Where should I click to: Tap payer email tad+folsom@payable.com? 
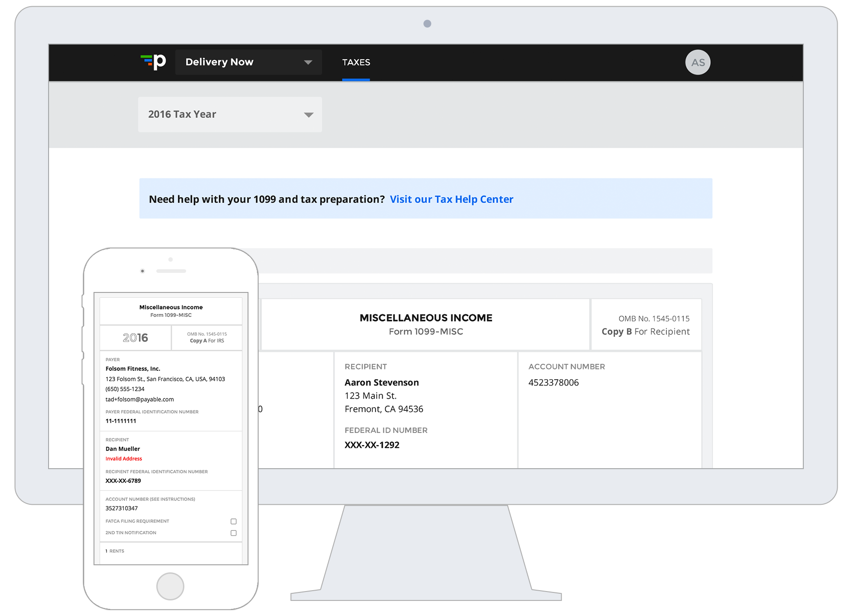point(139,400)
